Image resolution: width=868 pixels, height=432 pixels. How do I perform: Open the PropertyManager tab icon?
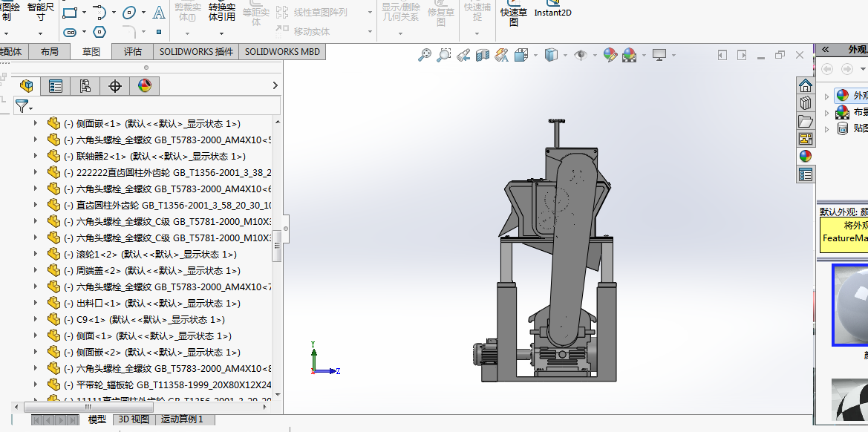[x=56, y=86]
